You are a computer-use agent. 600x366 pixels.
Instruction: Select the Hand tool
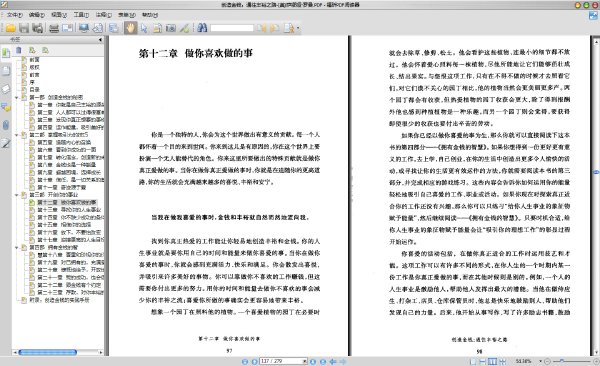click(x=130, y=28)
